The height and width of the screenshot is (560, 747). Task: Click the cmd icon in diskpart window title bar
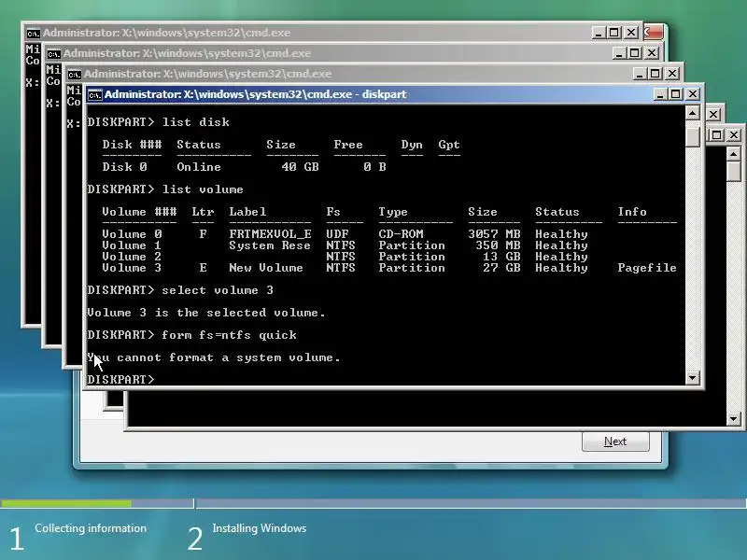[x=95, y=95]
